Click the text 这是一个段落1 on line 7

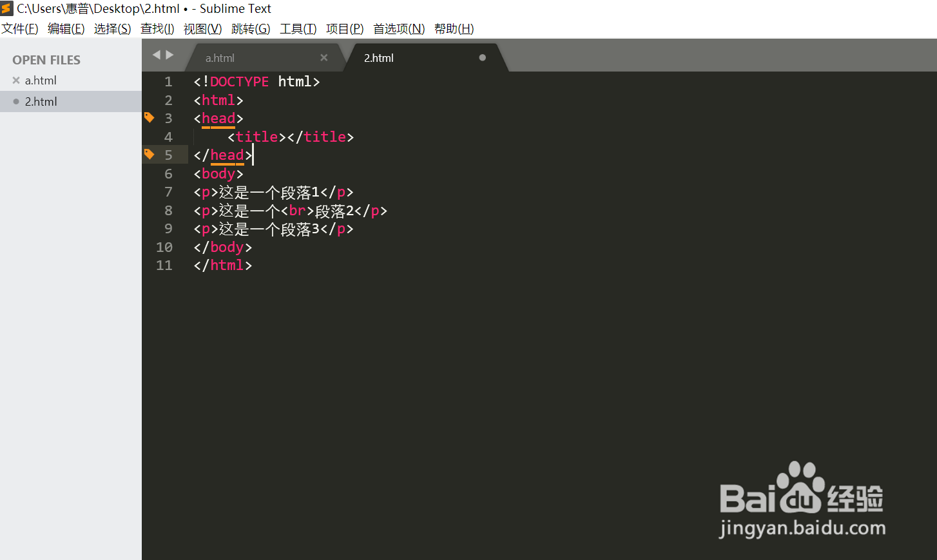[x=269, y=193]
